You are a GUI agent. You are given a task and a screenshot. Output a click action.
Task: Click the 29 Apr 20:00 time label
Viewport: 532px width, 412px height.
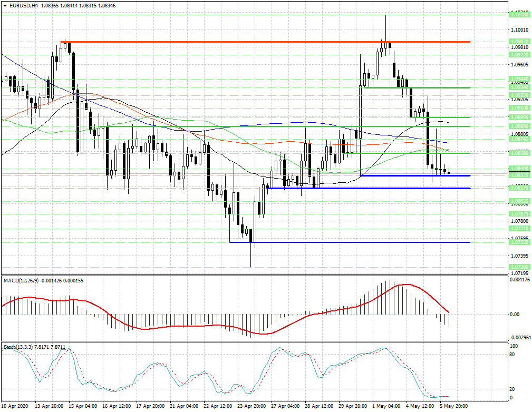click(x=353, y=406)
